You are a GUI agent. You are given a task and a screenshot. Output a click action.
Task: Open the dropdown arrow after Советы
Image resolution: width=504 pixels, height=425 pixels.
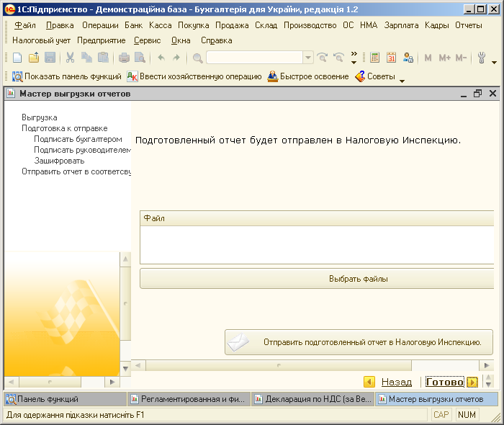pos(402,81)
